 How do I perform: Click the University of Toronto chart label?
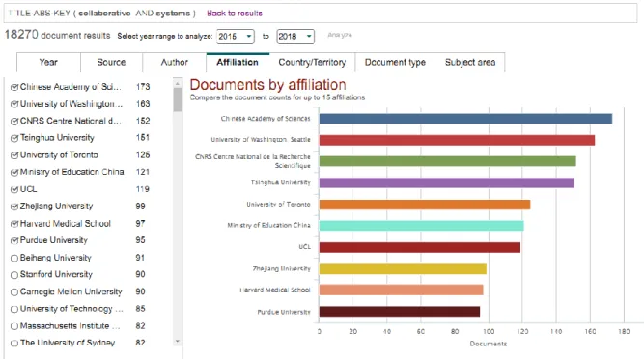(278, 205)
